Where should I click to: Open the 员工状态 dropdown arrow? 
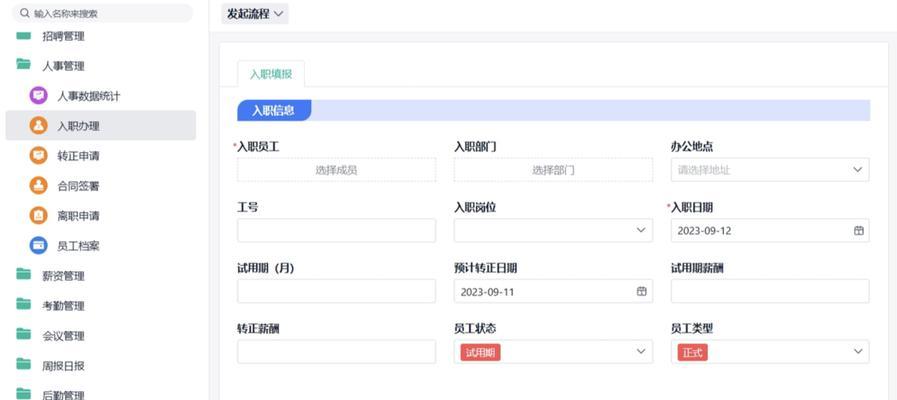tap(641, 351)
